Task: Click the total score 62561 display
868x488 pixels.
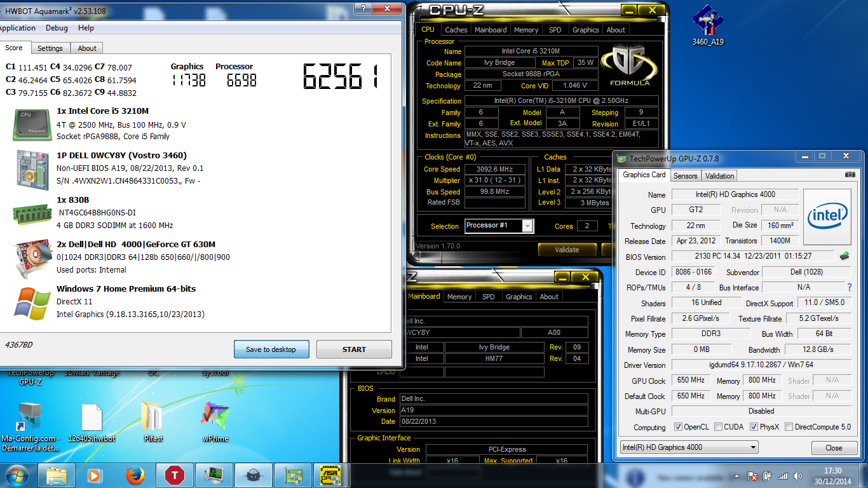Action: (x=340, y=77)
